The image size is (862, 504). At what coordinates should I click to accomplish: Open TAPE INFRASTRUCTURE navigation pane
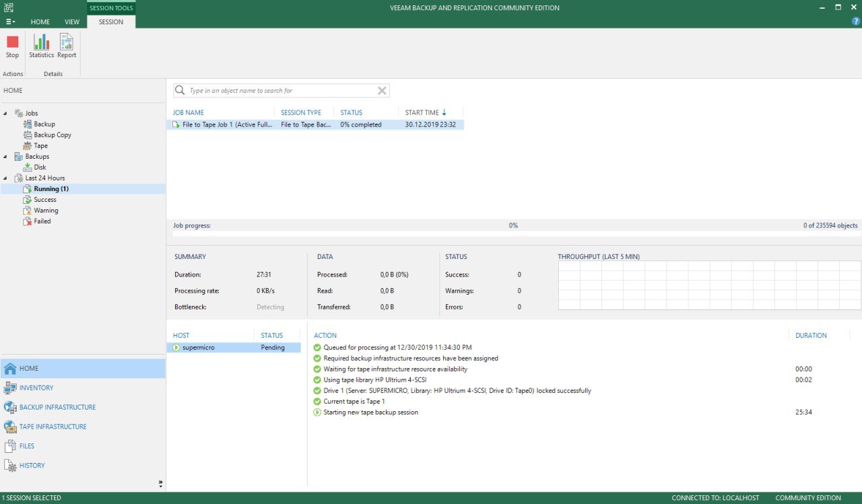pos(83,427)
